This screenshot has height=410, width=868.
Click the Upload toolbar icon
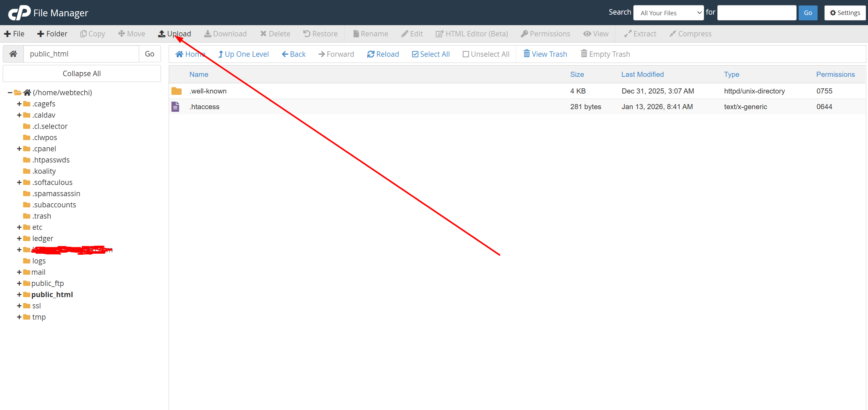(x=162, y=34)
